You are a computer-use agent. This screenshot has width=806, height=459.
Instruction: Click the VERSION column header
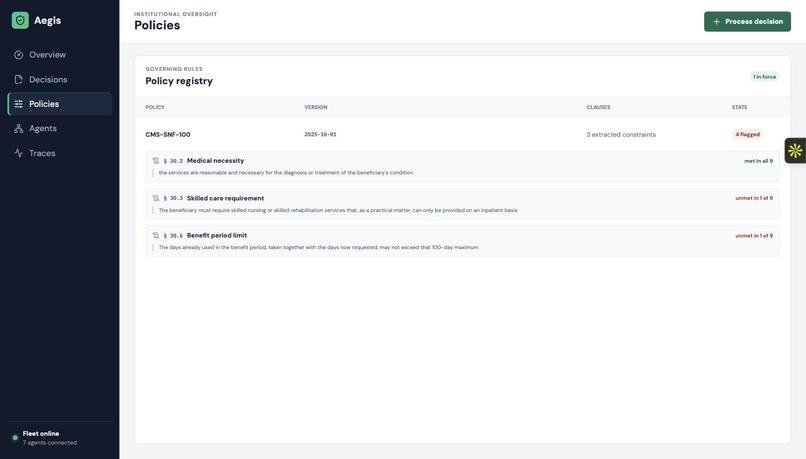click(316, 107)
